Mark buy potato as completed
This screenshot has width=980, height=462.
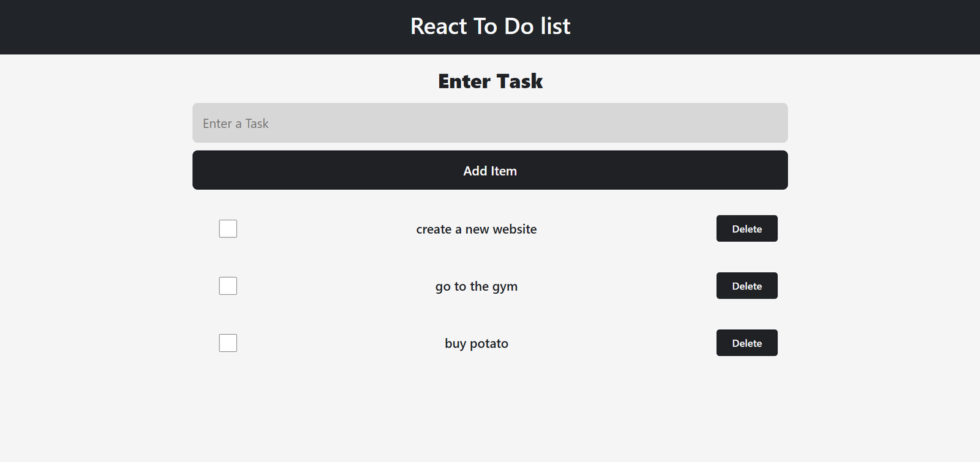(x=228, y=343)
